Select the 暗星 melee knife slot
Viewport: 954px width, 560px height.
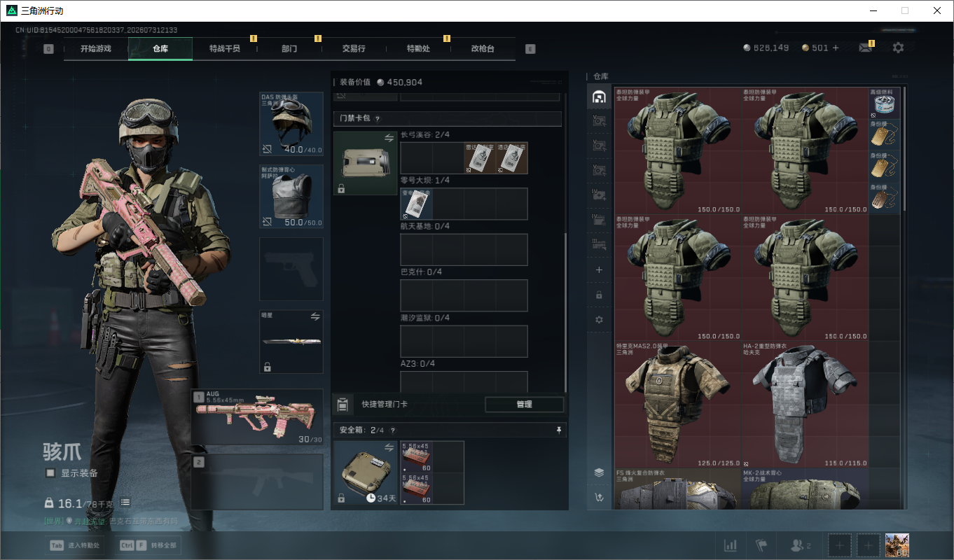point(291,342)
